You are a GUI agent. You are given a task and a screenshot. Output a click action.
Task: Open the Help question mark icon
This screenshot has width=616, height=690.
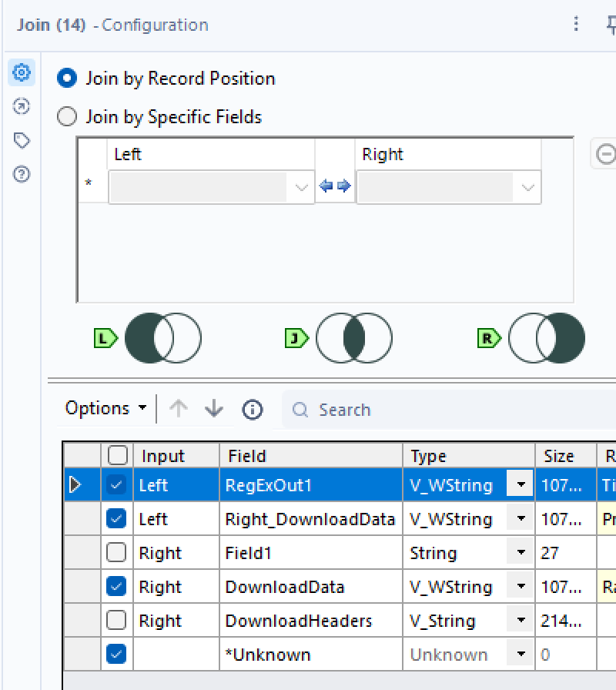[x=21, y=174]
